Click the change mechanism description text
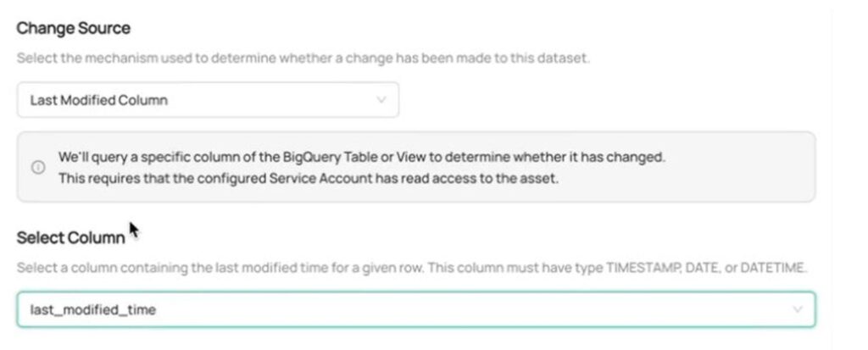 click(303, 58)
